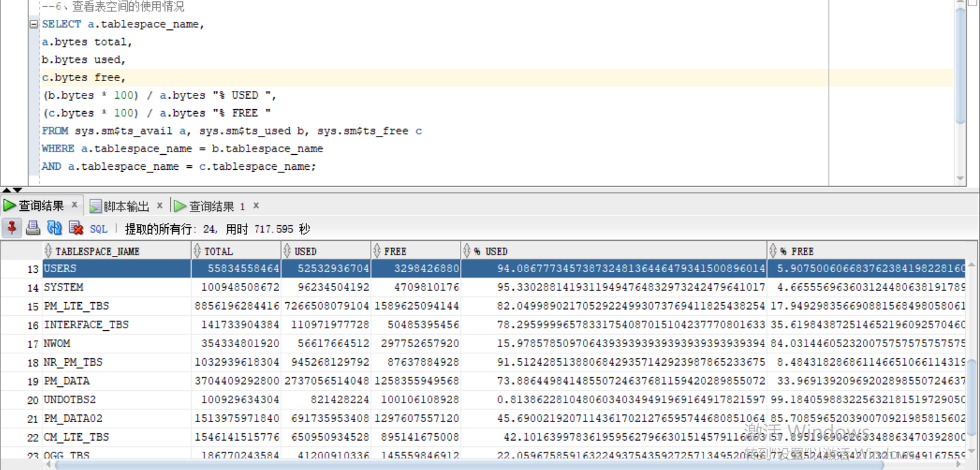Screen dimensions: 980x470
Task: Click FREE value 1589625094144
Action: point(416,306)
